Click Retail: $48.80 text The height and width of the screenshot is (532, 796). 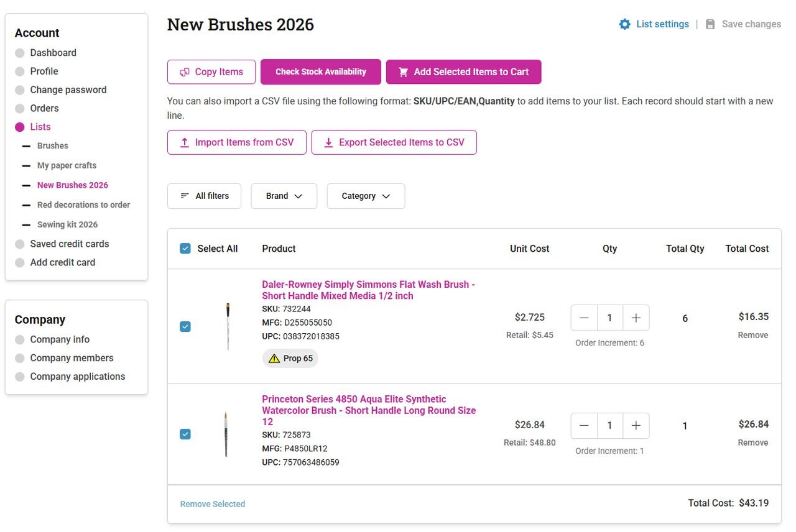530,443
